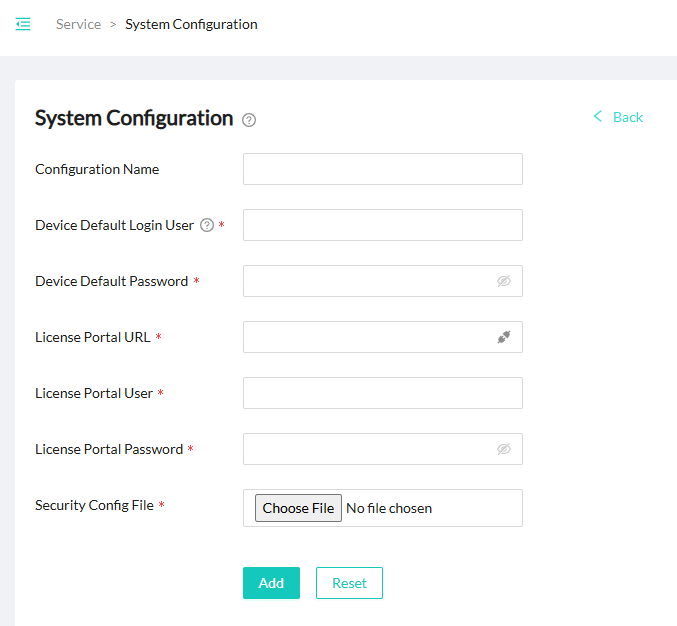Submit the form with the Add button
Viewport: 677px width, 626px height.
(x=271, y=583)
